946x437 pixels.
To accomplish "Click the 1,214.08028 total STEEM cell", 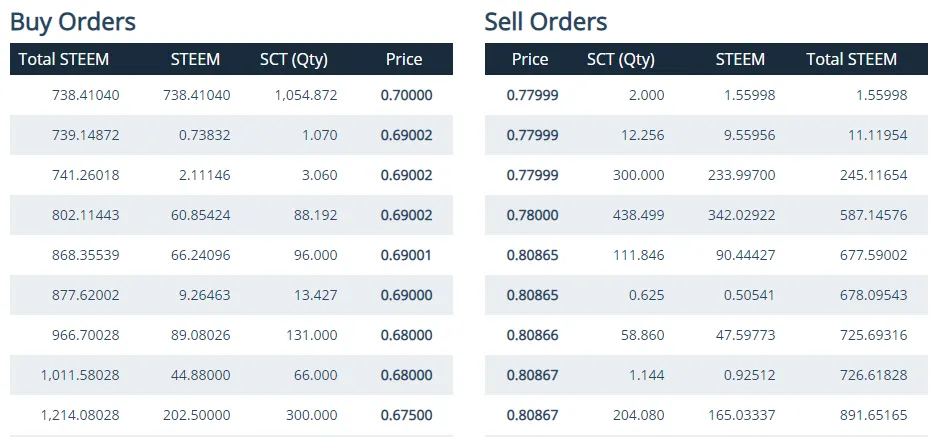I will tap(80, 415).
